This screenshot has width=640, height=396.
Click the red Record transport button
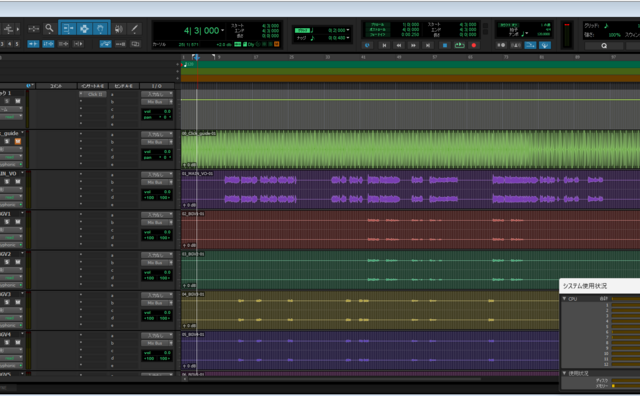pyautogui.click(x=474, y=45)
